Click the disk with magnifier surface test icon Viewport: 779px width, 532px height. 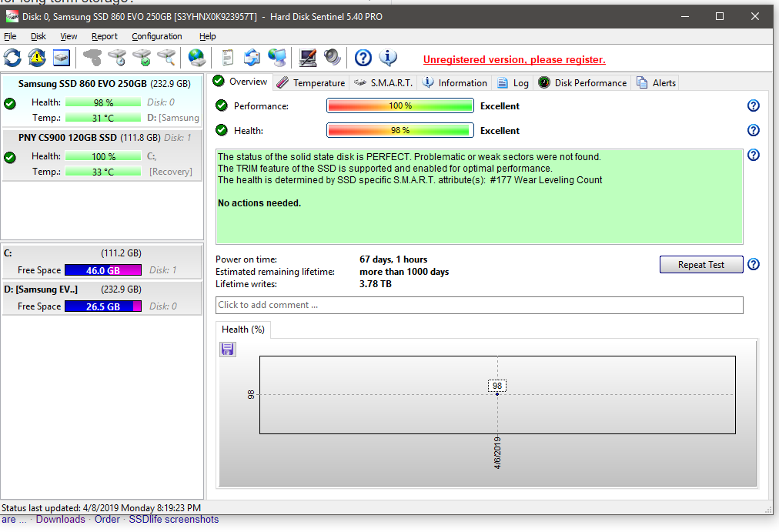pyautogui.click(x=167, y=58)
